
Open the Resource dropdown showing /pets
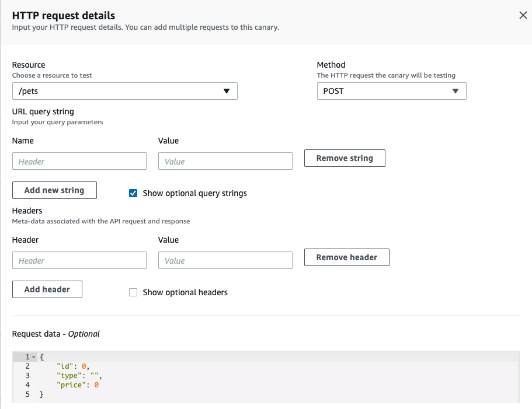click(x=124, y=91)
